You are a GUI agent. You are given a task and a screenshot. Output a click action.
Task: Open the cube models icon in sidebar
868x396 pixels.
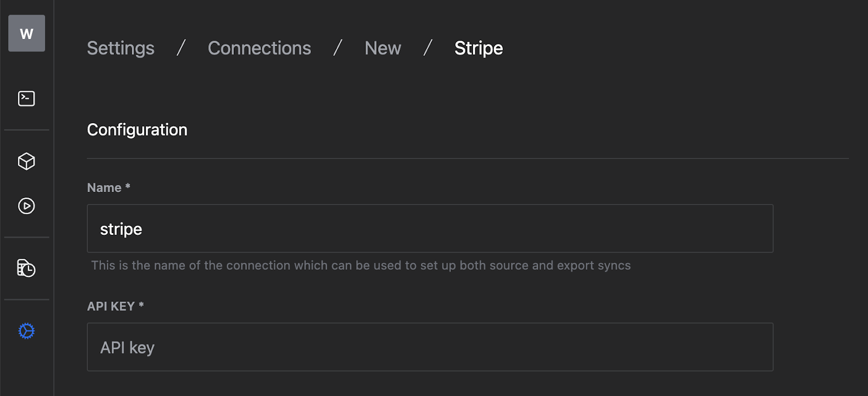pos(27,161)
